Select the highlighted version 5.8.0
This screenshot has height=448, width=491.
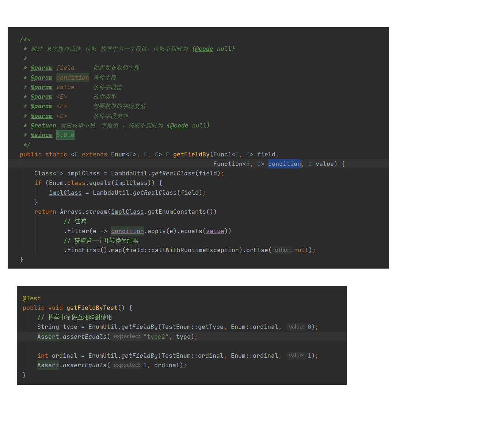(65, 135)
